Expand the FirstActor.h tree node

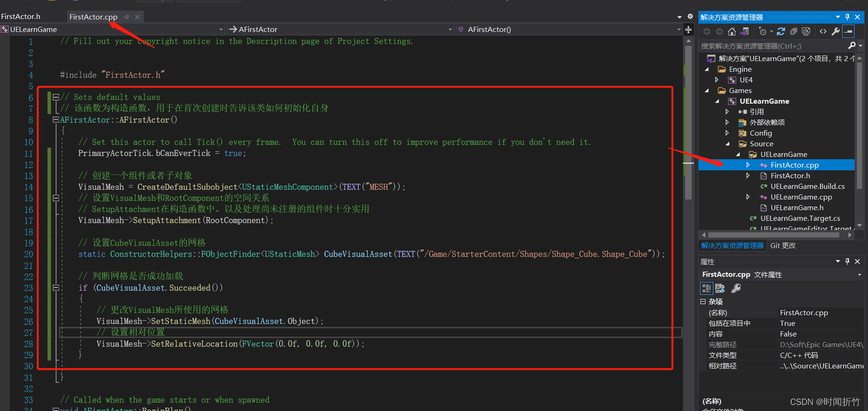748,176
